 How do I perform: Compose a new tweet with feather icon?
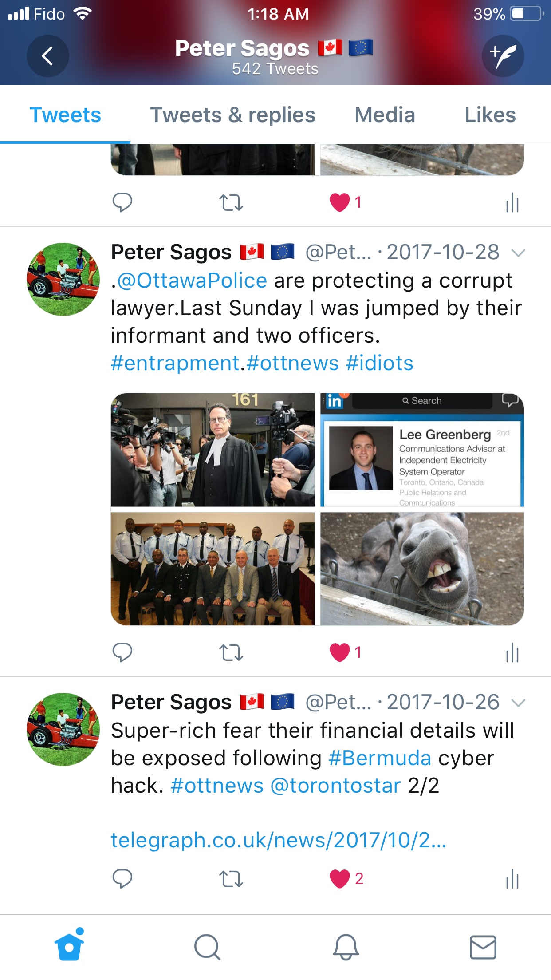[503, 56]
